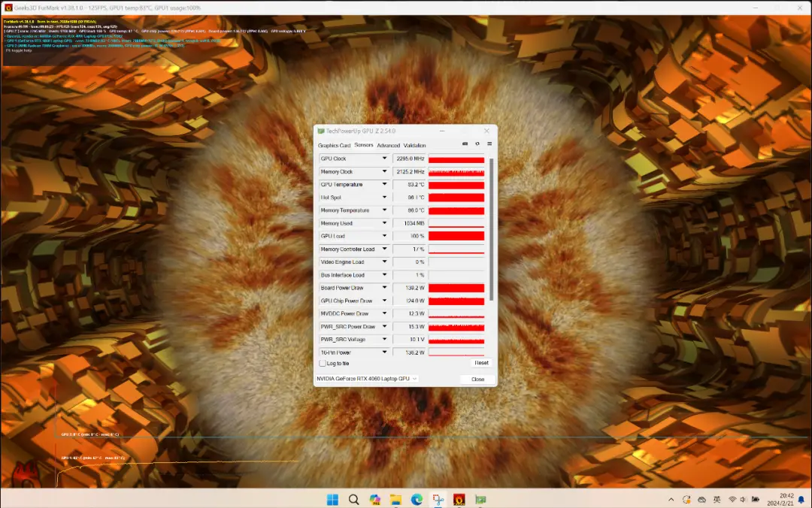Image resolution: width=812 pixels, height=508 pixels.
Task: Open File Explorer from taskbar
Action: (x=395, y=500)
